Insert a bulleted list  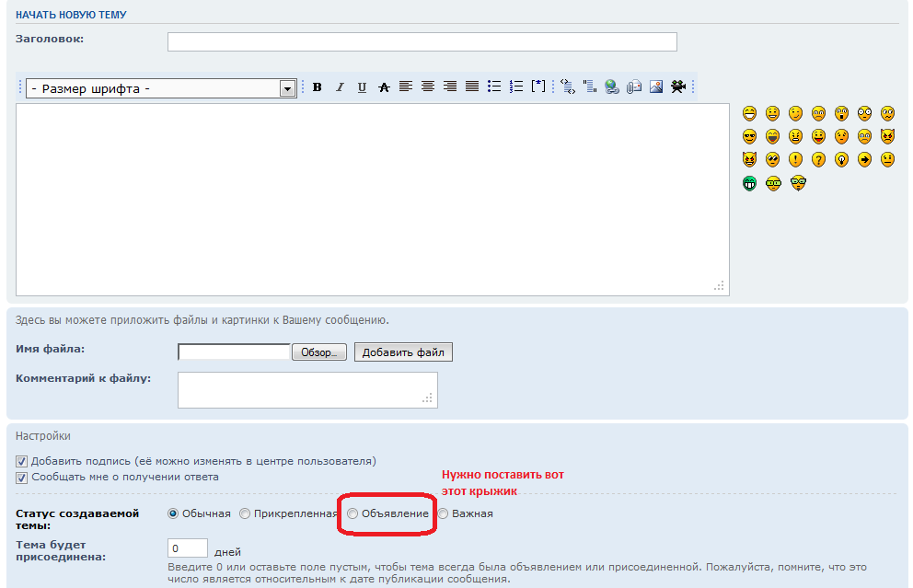[494, 86]
